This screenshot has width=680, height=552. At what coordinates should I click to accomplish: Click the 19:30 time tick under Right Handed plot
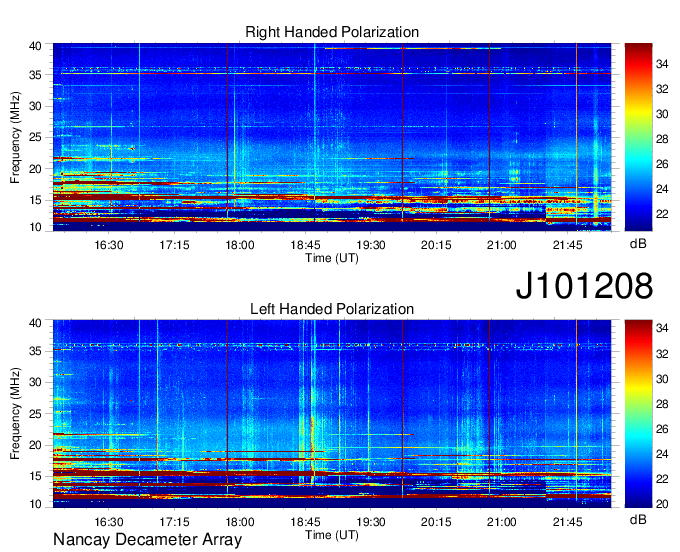[371, 245]
